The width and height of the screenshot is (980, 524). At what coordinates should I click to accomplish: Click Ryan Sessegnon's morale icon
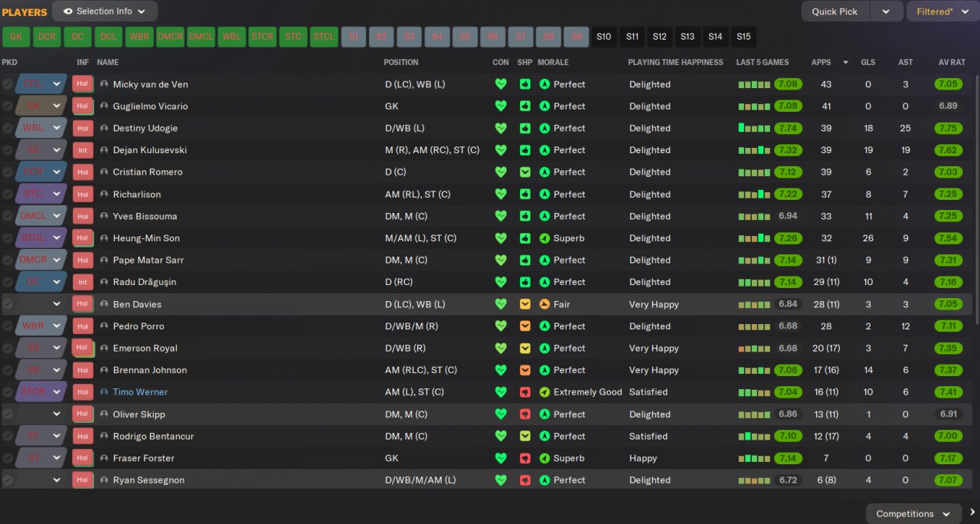[544, 480]
